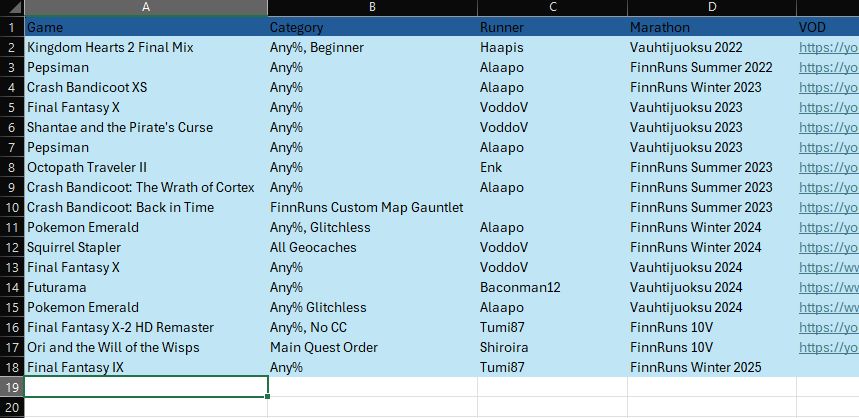Click the empty cell A20
This screenshot has width=859, height=418.
tap(146, 407)
